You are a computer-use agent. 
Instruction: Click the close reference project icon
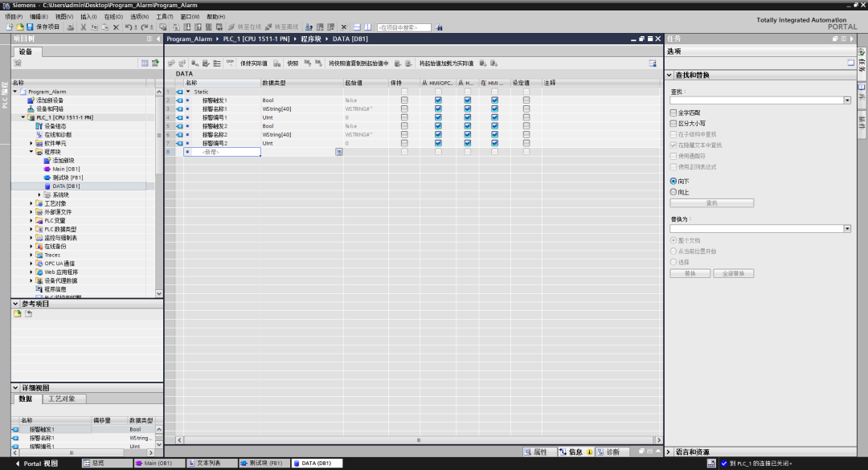pos(29,314)
